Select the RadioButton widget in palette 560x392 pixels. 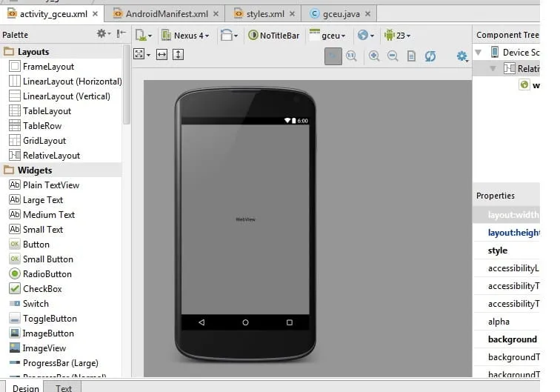click(x=47, y=274)
